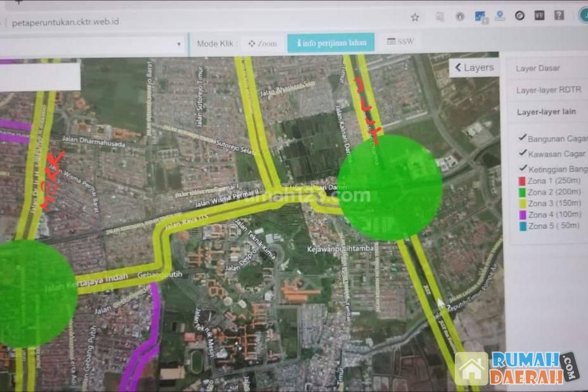Click the address bar URL field

tap(190, 22)
